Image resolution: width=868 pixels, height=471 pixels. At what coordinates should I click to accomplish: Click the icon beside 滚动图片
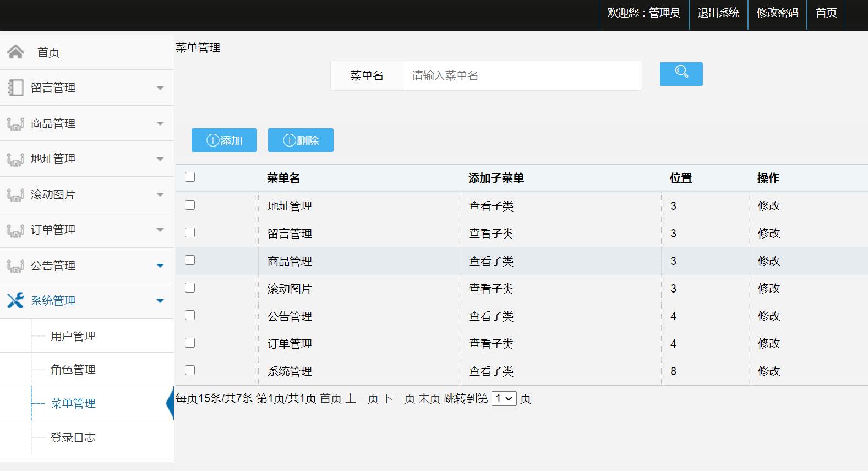tap(15, 194)
